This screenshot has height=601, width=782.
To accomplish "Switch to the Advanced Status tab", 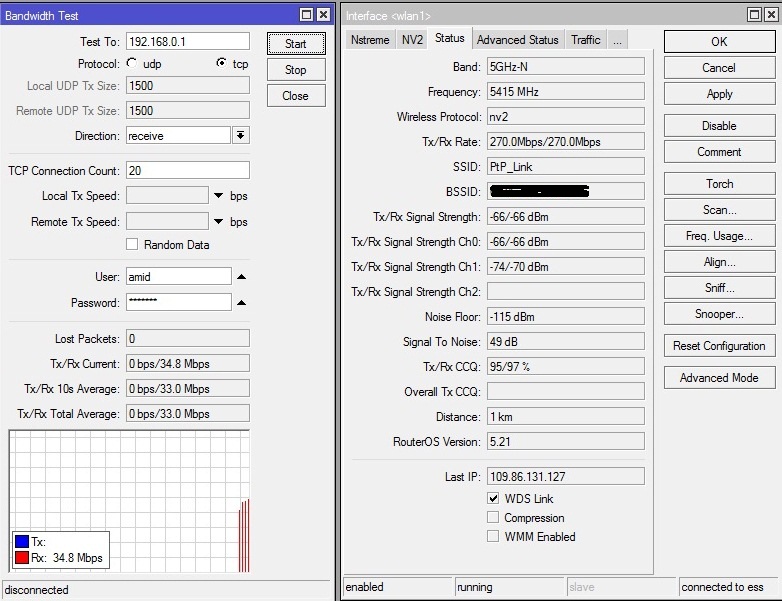I will point(517,39).
